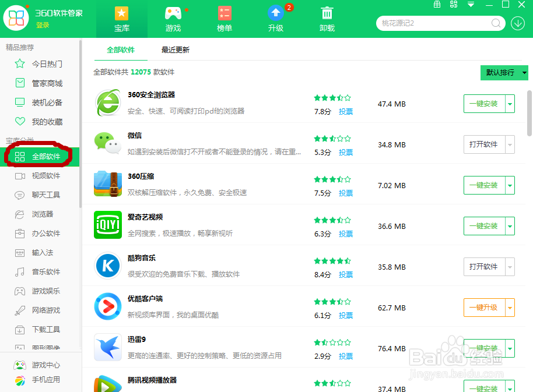Open the 默认排行 sort dropdown
533x392 pixels.
tap(504, 73)
